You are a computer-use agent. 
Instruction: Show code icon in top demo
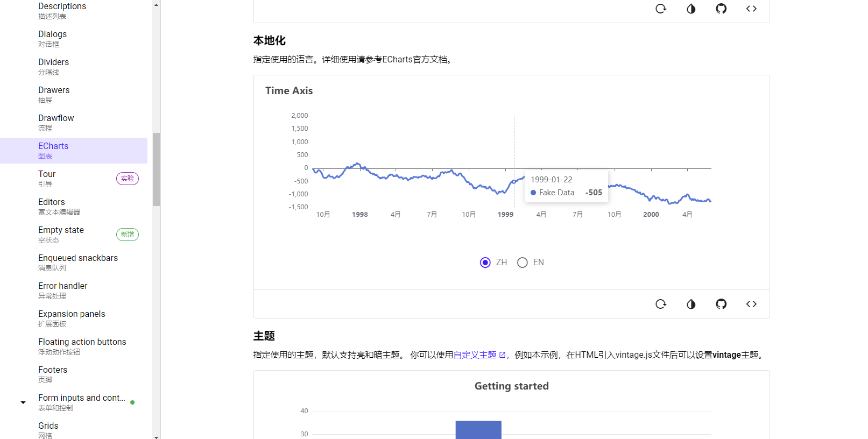click(x=751, y=9)
